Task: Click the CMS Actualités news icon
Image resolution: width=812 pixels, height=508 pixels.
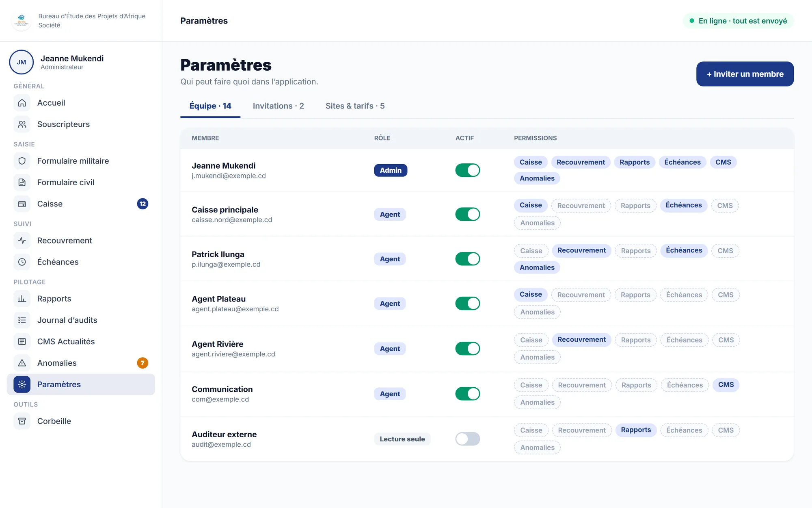Action: 22,342
